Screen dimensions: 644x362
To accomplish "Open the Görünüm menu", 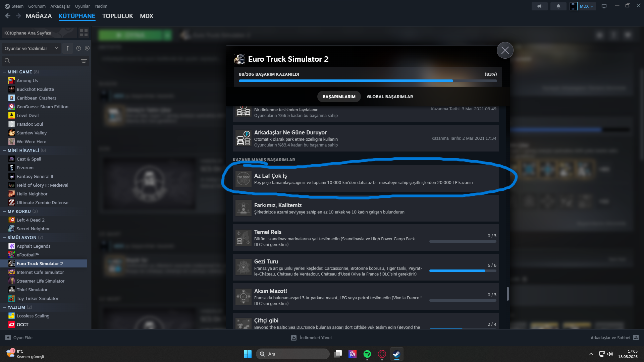I will click(x=37, y=6).
